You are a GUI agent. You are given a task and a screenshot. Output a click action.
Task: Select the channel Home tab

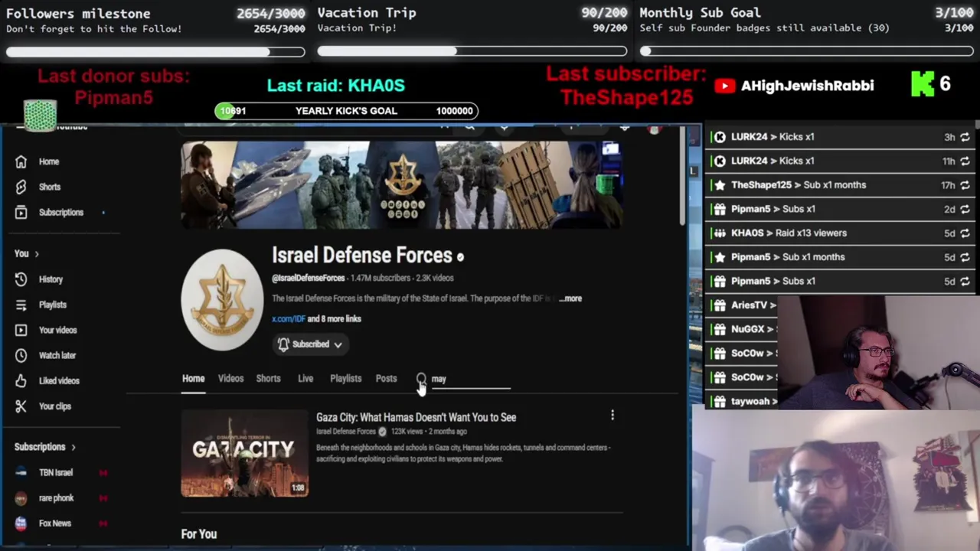point(193,379)
